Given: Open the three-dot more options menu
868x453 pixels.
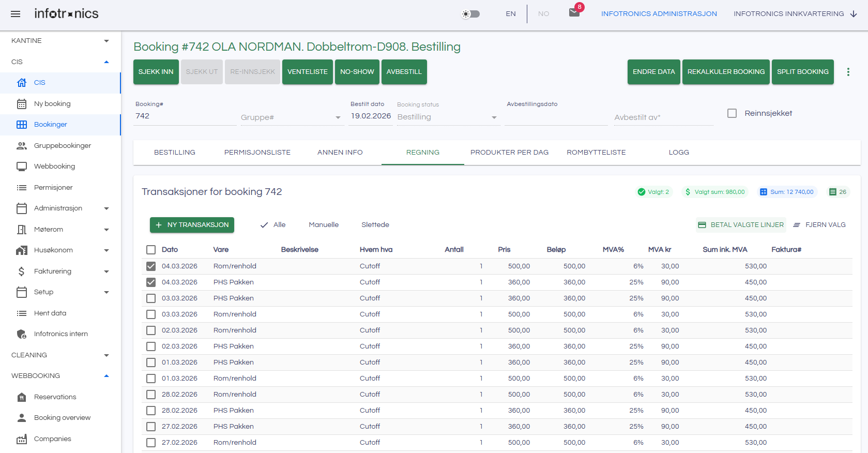Looking at the screenshot, I should coord(848,72).
